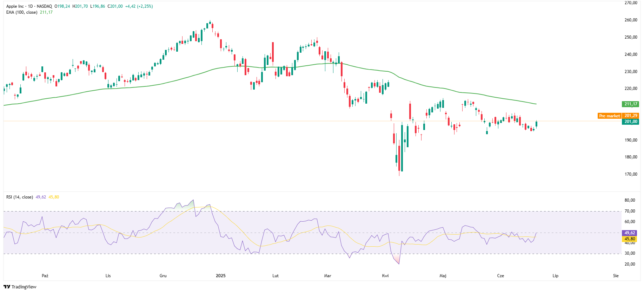Click the 80,00 RSI axis label

630,200
